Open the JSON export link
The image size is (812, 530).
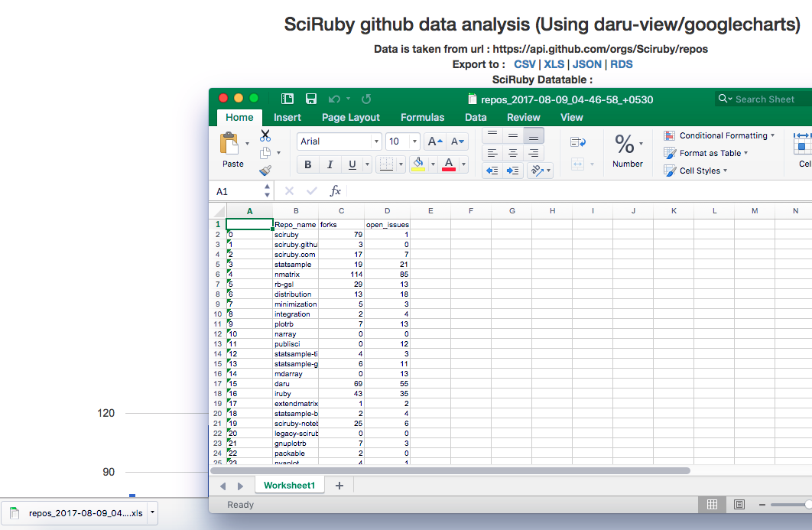click(587, 64)
